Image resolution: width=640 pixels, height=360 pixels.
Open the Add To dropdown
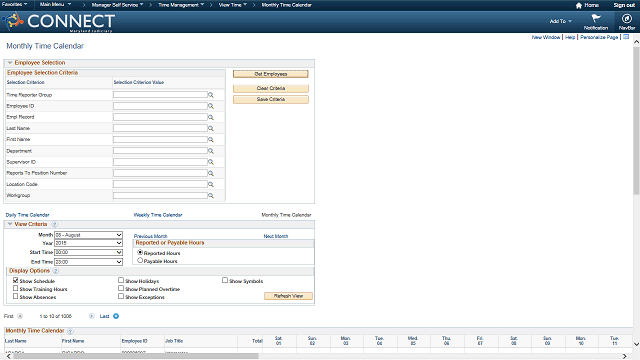pos(560,21)
